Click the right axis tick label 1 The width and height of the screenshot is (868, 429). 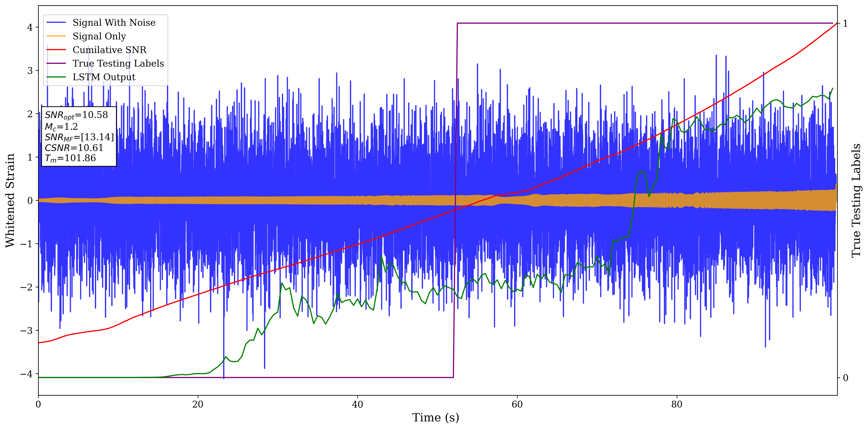pos(845,23)
